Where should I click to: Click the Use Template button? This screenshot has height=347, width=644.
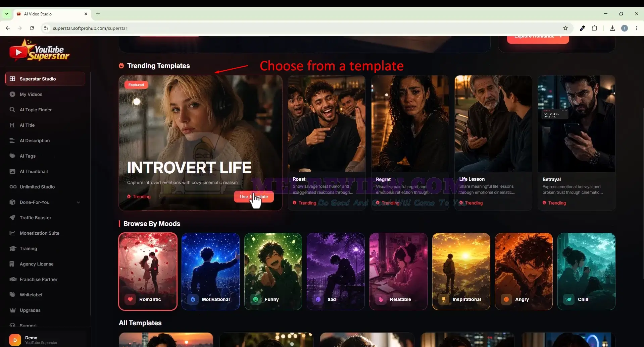point(254,196)
